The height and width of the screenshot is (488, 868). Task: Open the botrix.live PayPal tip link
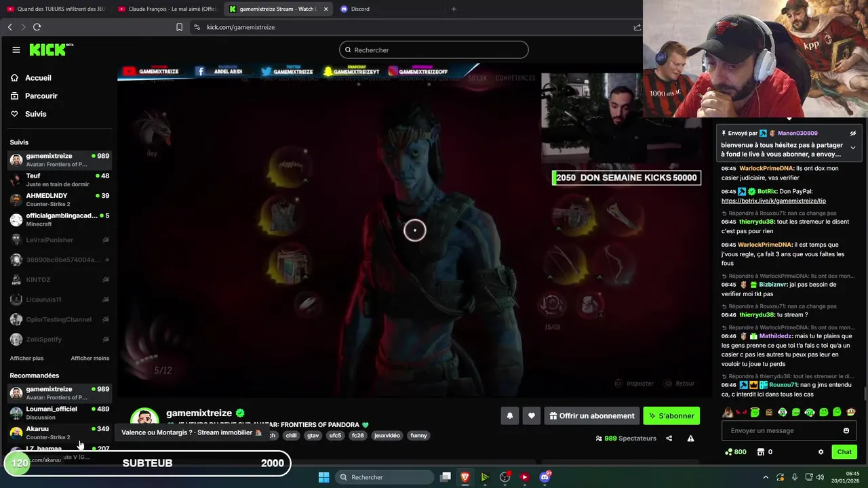pos(774,201)
